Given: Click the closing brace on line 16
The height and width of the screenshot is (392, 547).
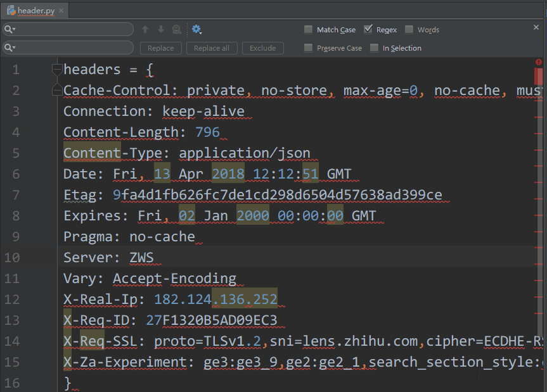Looking at the screenshot, I should click(x=68, y=383).
